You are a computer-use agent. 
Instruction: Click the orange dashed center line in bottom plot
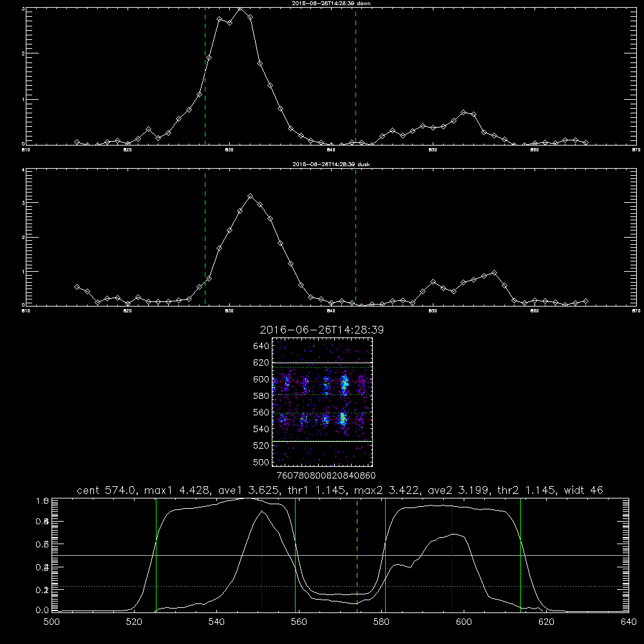pyautogui.click(x=357, y=555)
